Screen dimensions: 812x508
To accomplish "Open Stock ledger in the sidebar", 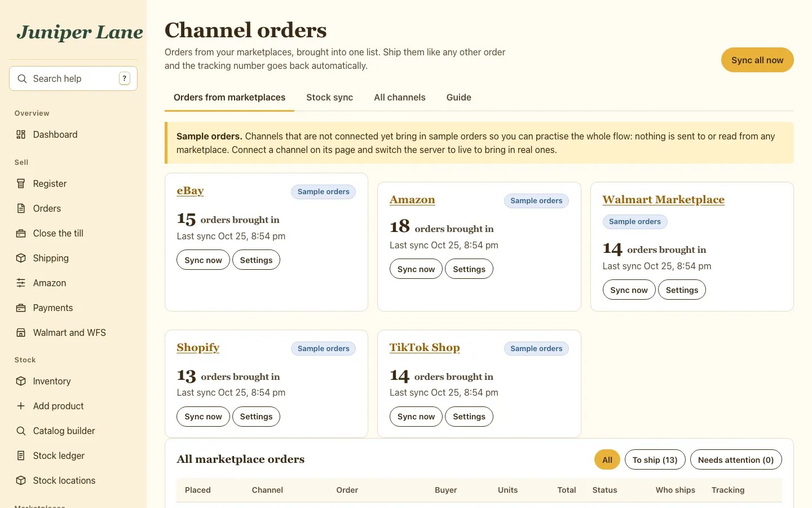I will 73,456.
